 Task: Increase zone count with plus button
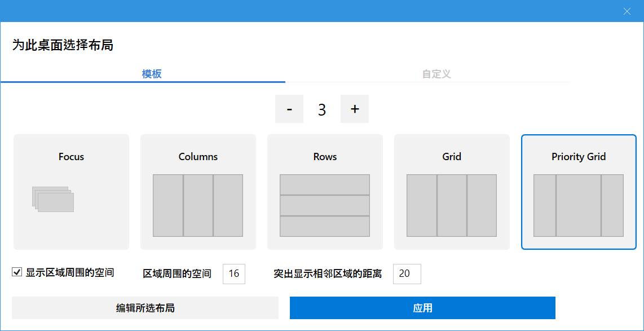[x=355, y=109]
